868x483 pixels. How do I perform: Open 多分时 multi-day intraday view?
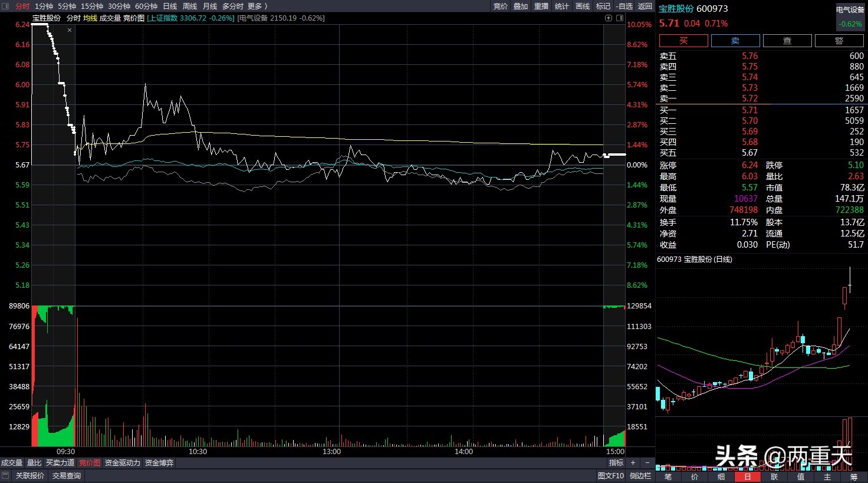pos(232,6)
